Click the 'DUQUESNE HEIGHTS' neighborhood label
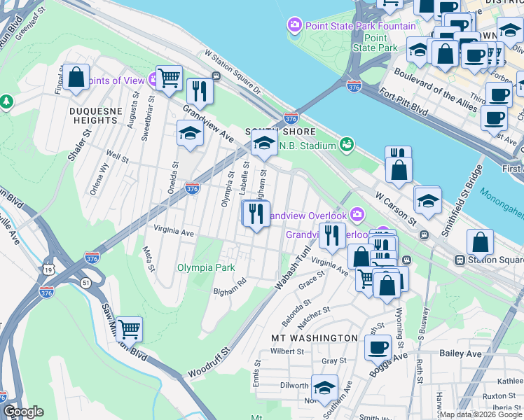 [95, 116]
